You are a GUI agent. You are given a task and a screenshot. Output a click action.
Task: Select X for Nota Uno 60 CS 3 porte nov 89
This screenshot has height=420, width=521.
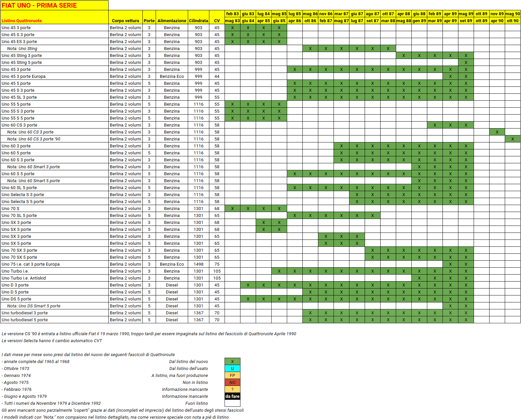(x=497, y=132)
